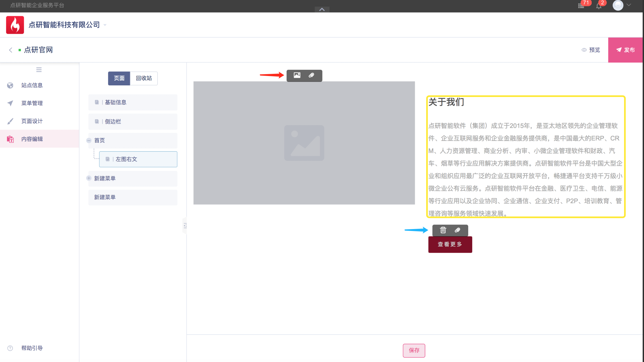Collapse the top bar with the up chevron
This screenshot has width=644, height=362.
click(322, 9)
